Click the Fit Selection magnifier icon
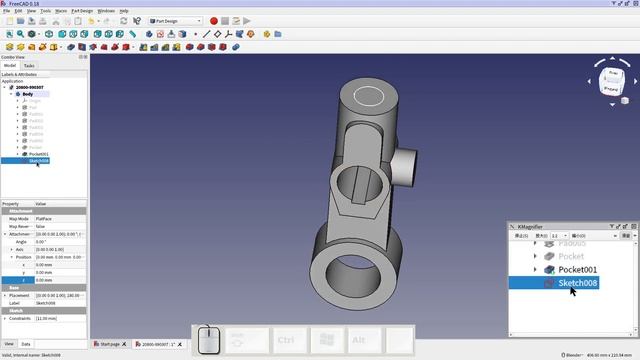Screen dimensions: 640x360 (20, 34)
